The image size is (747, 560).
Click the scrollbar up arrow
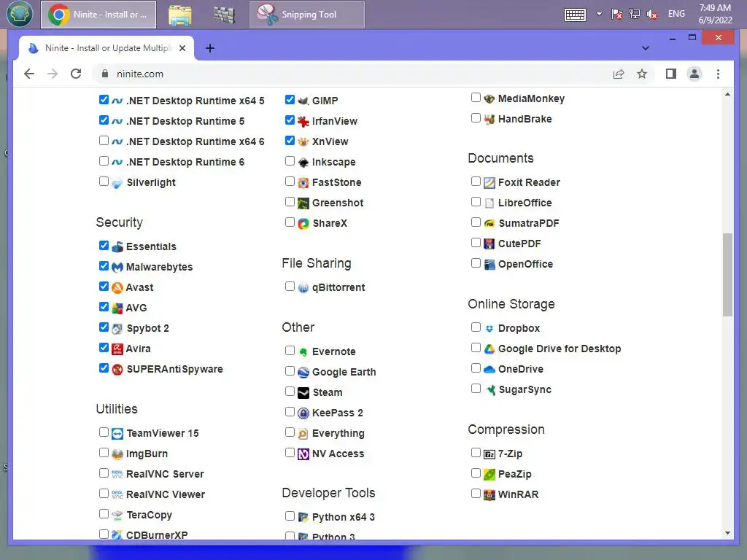pos(727,94)
